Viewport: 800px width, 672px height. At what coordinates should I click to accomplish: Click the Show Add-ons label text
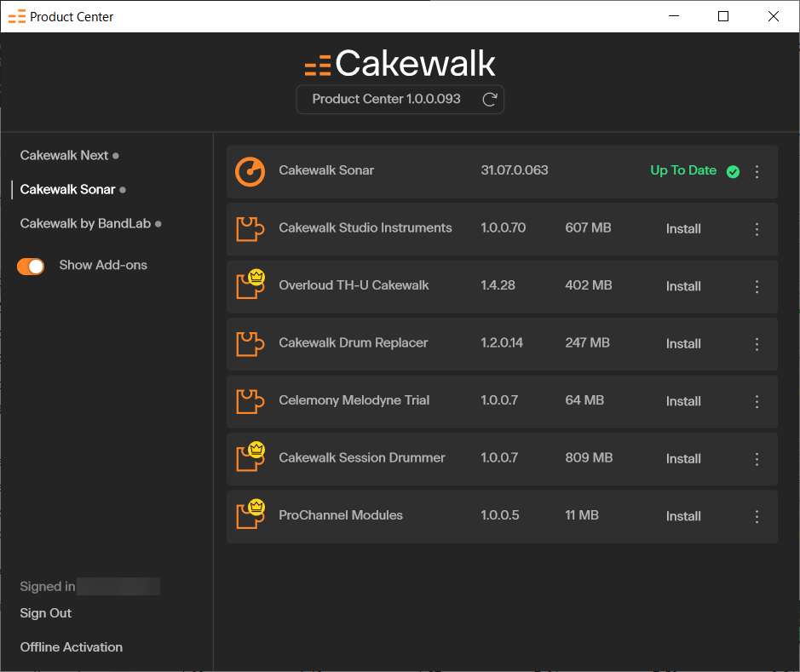coord(103,265)
